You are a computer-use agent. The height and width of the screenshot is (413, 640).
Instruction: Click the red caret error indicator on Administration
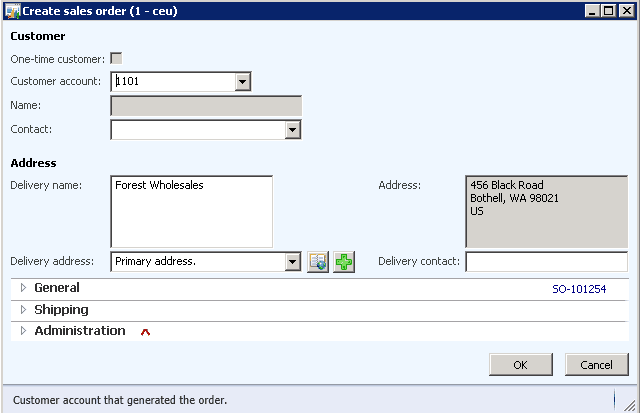[x=145, y=332]
